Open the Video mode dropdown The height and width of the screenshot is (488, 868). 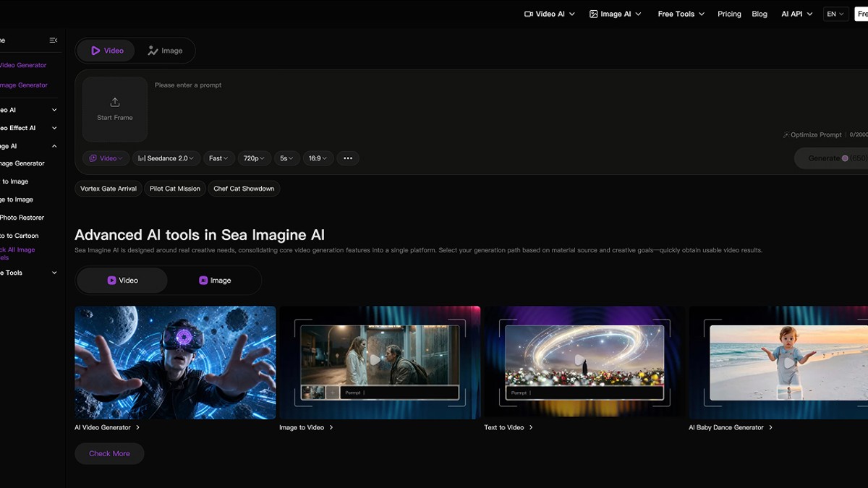pos(106,158)
